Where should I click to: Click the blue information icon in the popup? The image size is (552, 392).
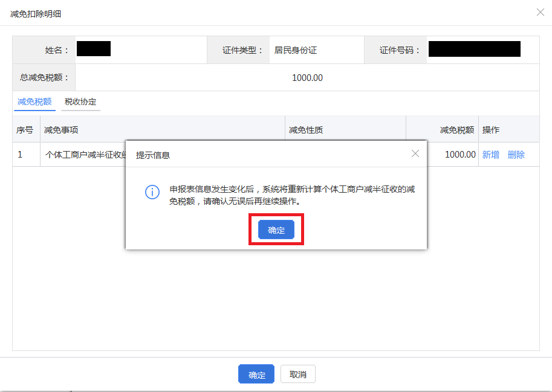coord(152,192)
